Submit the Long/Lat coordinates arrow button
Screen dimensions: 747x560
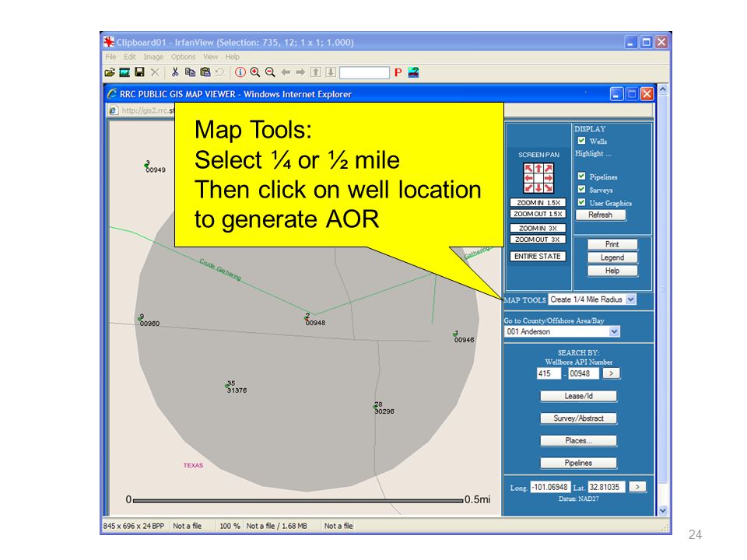tap(637, 487)
